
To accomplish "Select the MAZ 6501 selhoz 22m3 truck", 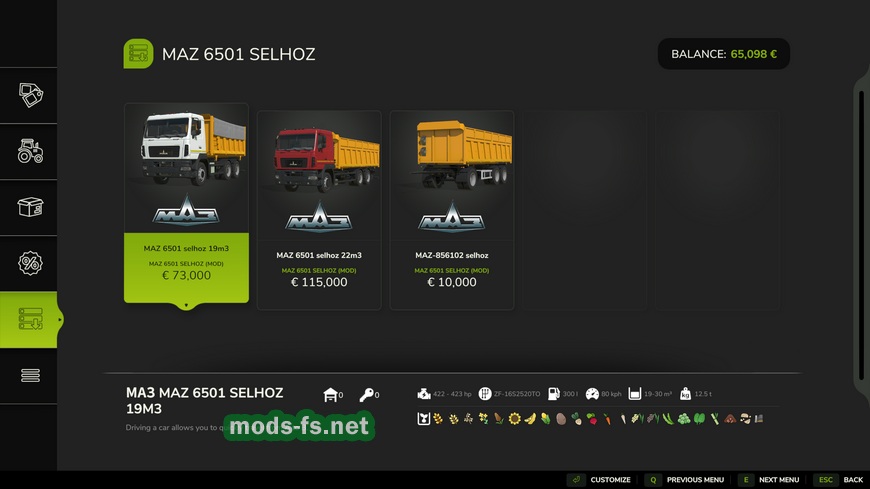I will click(x=319, y=209).
